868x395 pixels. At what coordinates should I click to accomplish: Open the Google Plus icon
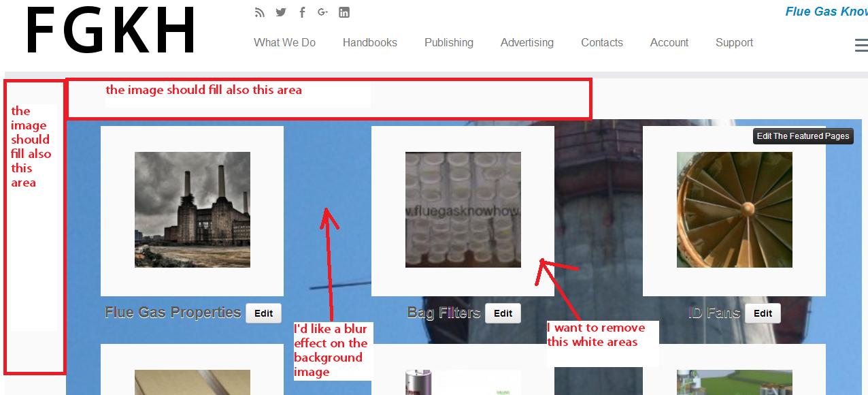coord(322,12)
